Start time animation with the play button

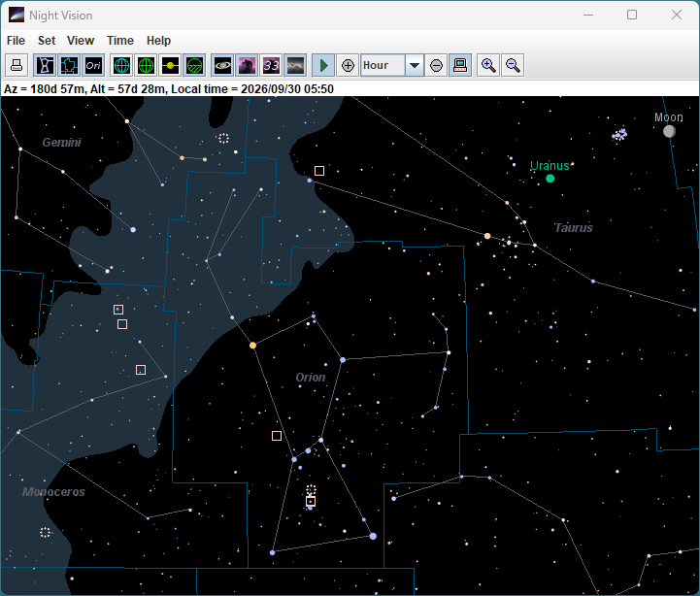(x=323, y=66)
